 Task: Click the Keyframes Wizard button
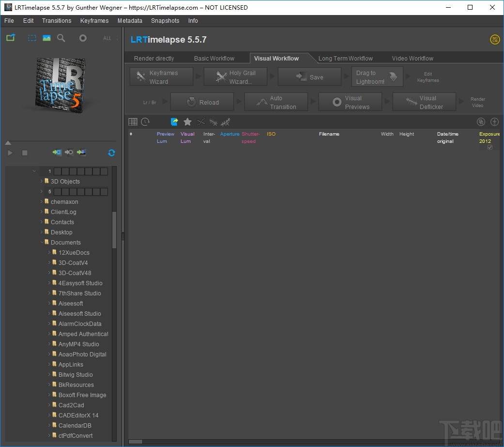pyautogui.click(x=161, y=77)
